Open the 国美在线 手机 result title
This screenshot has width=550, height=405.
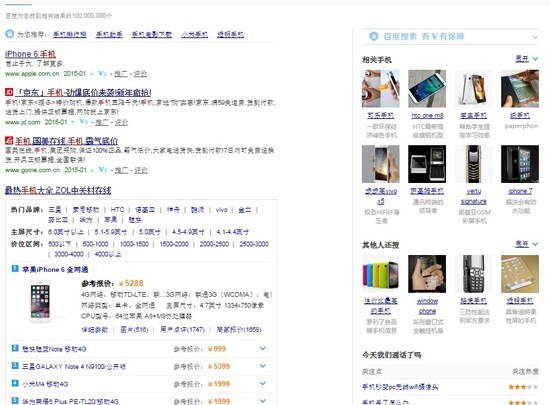(66, 141)
